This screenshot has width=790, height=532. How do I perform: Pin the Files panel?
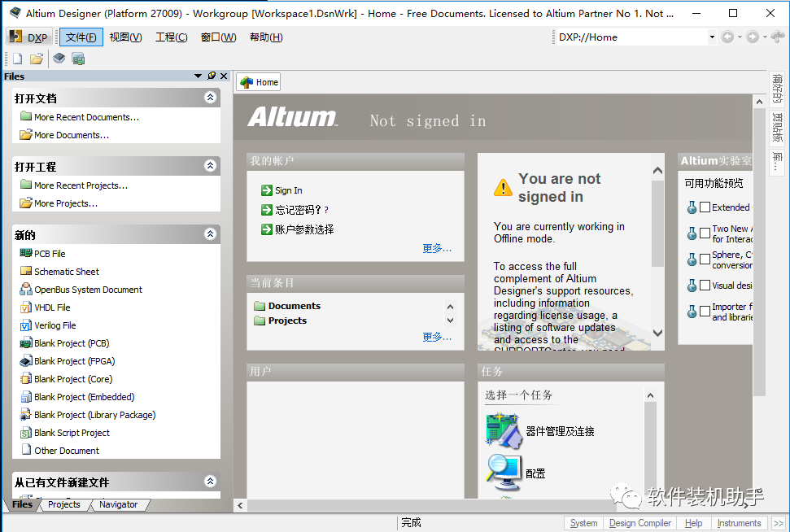[212, 76]
